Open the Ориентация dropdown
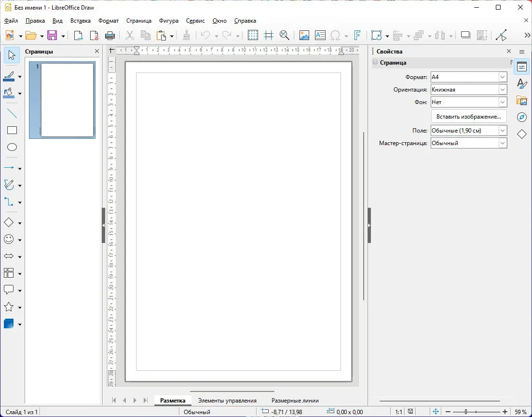This screenshot has width=532, height=417. (x=502, y=89)
